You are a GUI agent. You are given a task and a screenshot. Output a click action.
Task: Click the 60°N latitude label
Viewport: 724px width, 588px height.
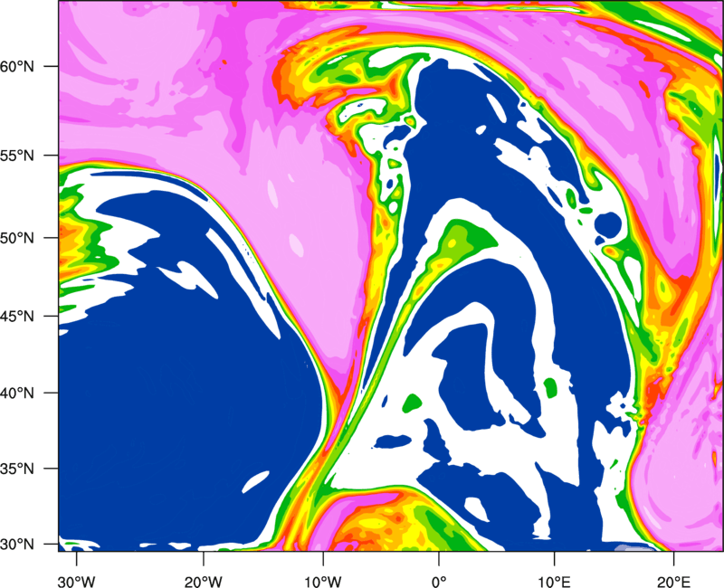point(17,66)
